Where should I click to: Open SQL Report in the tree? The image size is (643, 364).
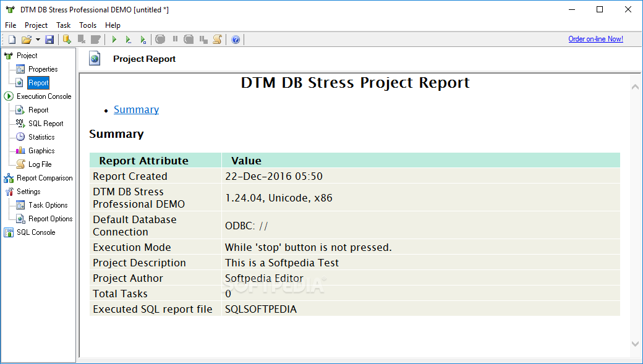46,124
